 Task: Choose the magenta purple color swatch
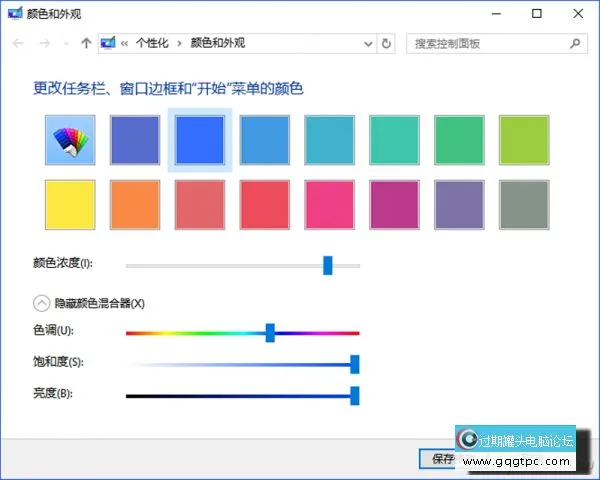(x=395, y=205)
